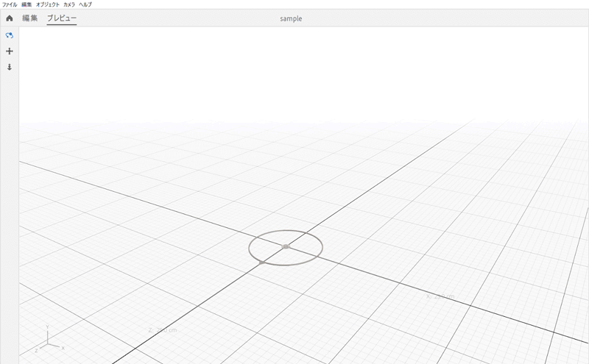Go to home screen via house icon
Image resolution: width=589 pixels, height=364 pixels.
(10, 18)
